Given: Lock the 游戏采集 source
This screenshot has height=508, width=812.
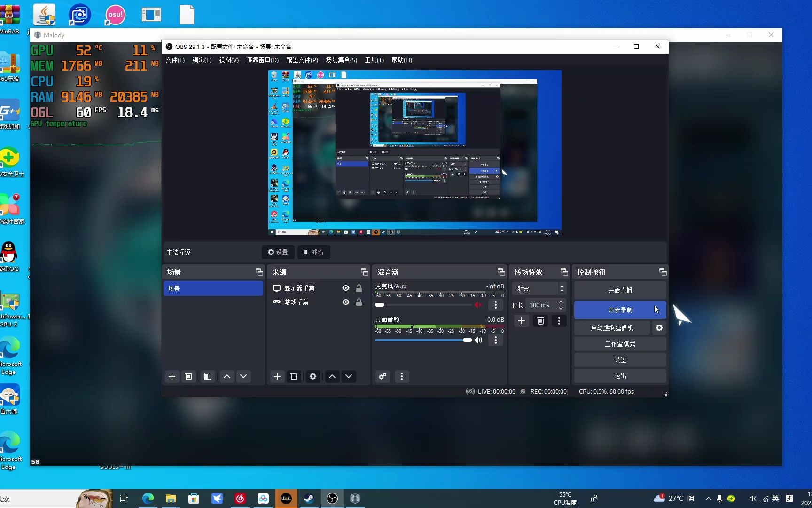Looking at the screenshot, I should coord(359,302).
